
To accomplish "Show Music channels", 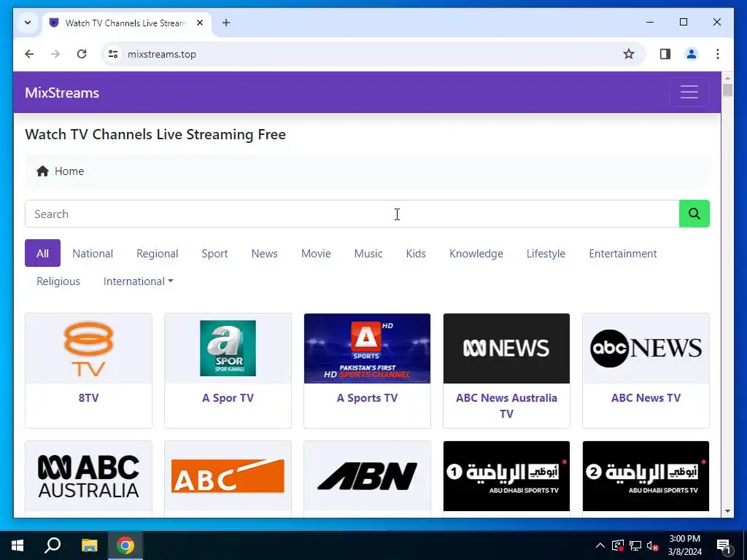I will pyautogui.click(x=368, y=253).
